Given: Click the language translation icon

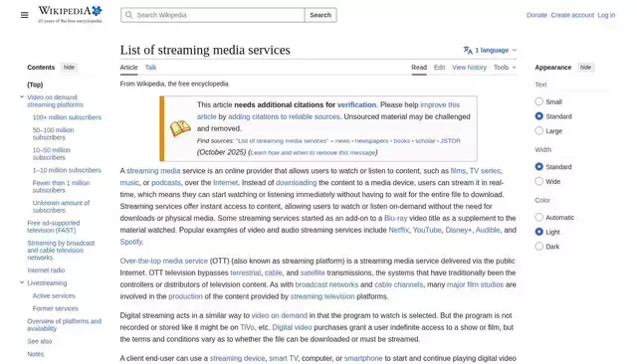Looking at the screenshot, I should pyautogui.click(x=468, y=50).
